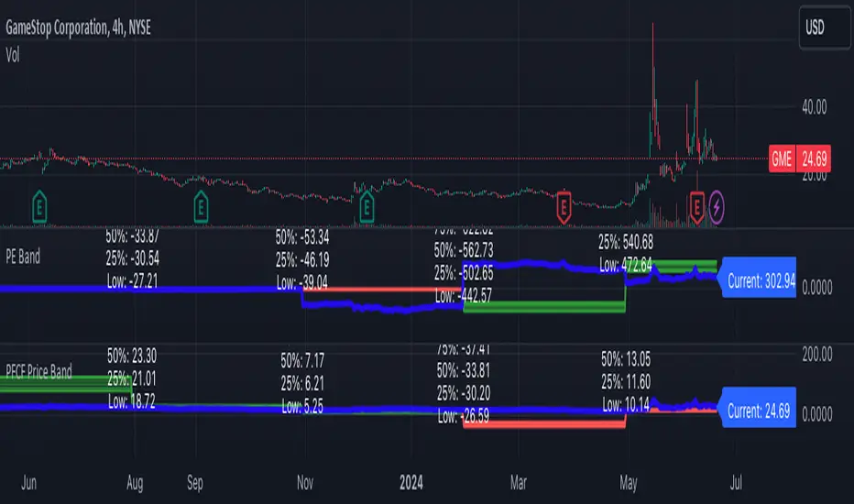
Task: Click the 40.00 price scale level
Action: pos(815,107)
